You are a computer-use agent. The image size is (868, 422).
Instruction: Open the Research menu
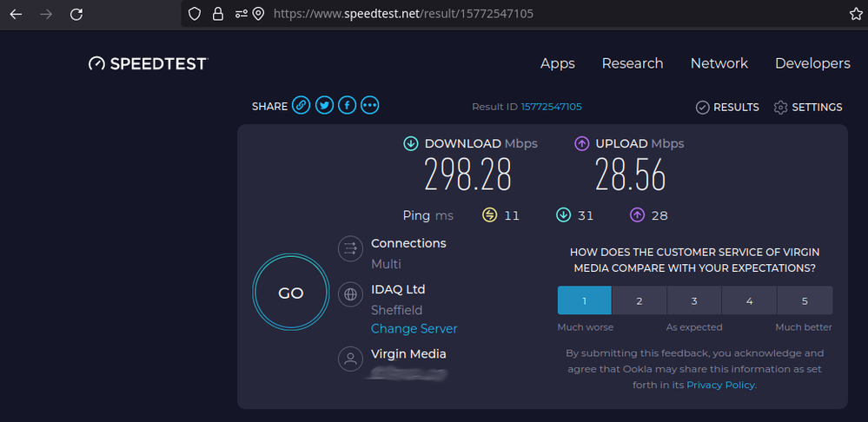pyautogui.click(x=633, y=63)
